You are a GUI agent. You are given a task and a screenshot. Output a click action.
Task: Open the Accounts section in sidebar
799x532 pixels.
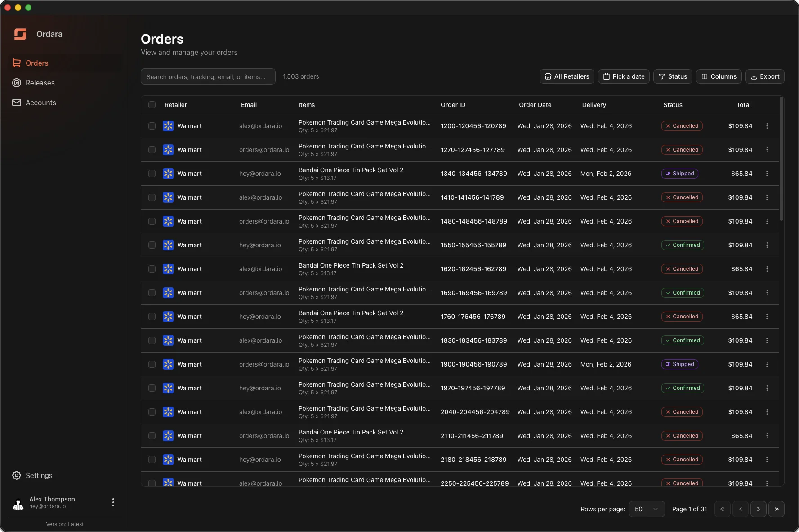(x=65, y=103)
